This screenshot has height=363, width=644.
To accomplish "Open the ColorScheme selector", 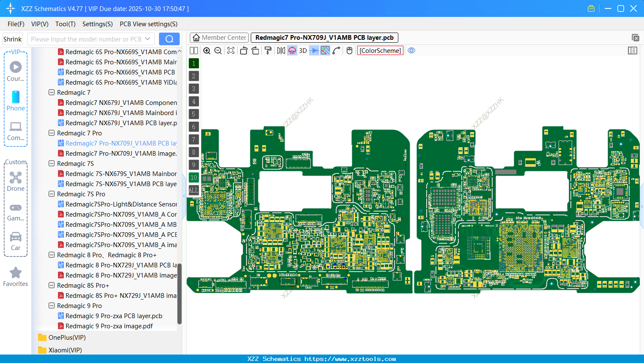I will tap(380, 50).
